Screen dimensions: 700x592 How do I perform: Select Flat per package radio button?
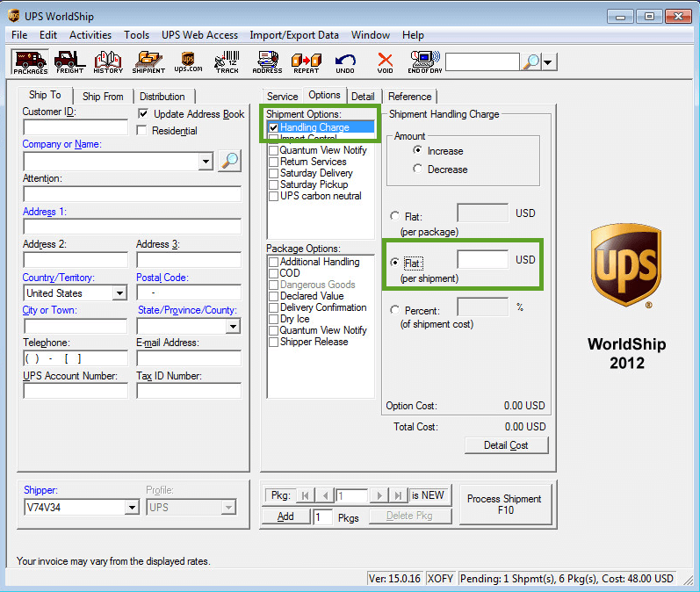[x=394, y=216]
